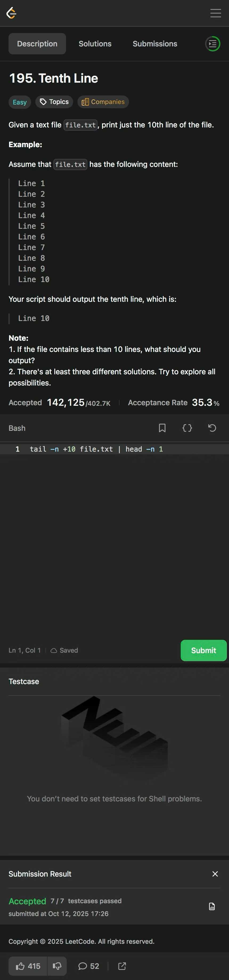Dislike the problem with thumbs down
The width and height of the screenshot is (229, 980).
pos(57,966)
